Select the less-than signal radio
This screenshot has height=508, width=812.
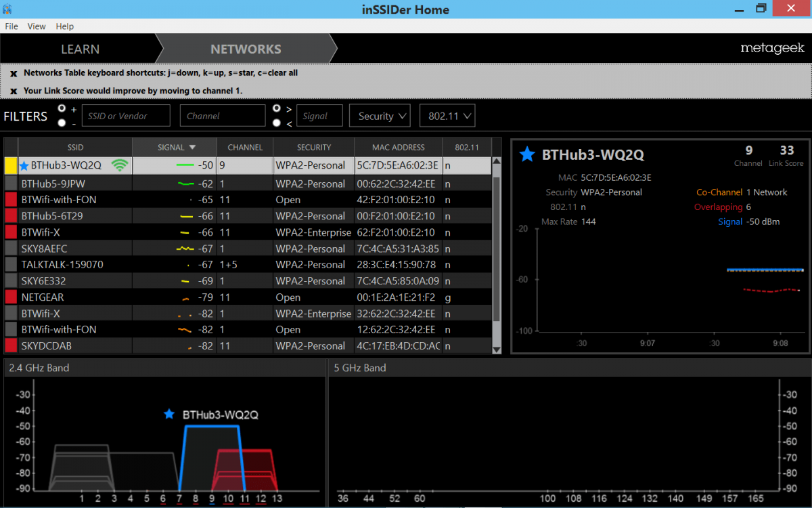277,123
